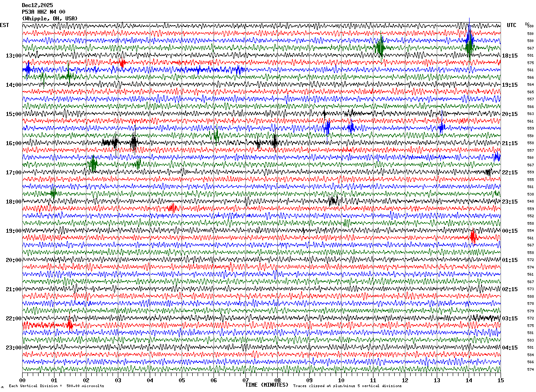This screenshot has height=392, width=536.
Task: Click the 03:15 UTC time label
Action: [x=510, y=319]
